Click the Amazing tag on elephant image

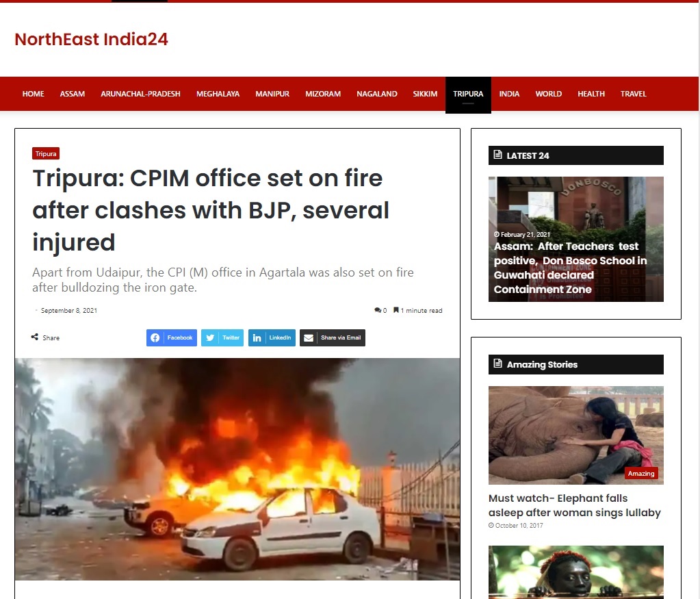(x=640, y=474)
